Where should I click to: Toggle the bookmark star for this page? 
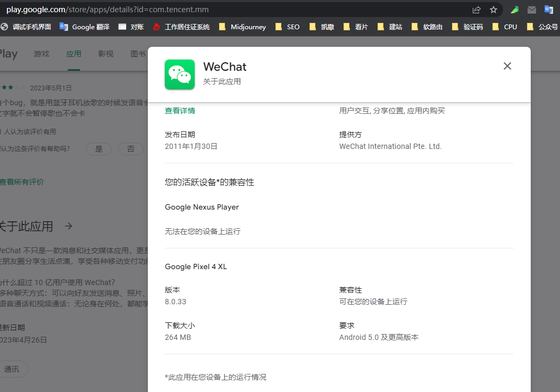pos(494,9)
